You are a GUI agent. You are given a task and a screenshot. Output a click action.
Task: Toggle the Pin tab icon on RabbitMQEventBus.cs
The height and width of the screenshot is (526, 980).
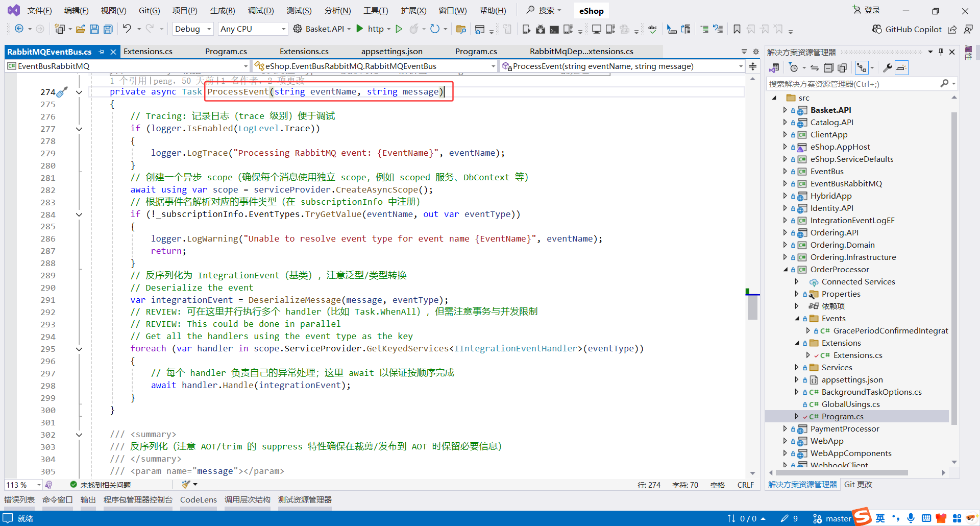pyautogui.click(x=102, y=51)
